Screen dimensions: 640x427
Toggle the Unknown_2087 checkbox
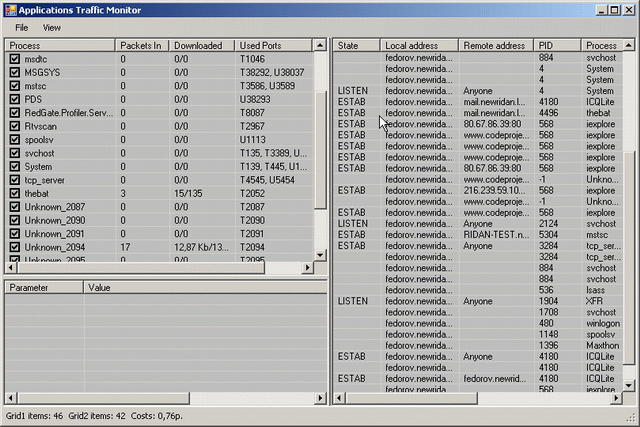tap(15, 207)
